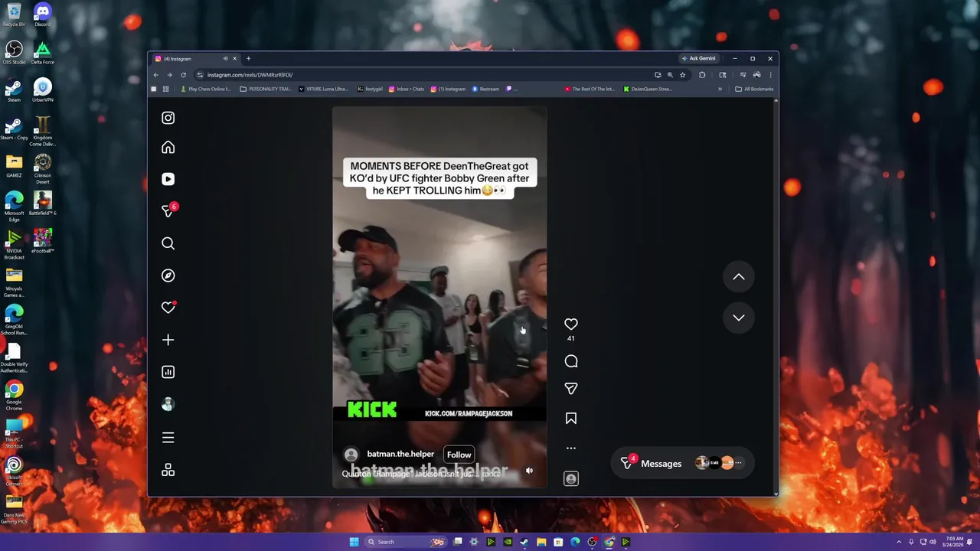Open a new browser tab
Image resolution: width=980 pixels, height=551 pixels.
coord(248,59)
